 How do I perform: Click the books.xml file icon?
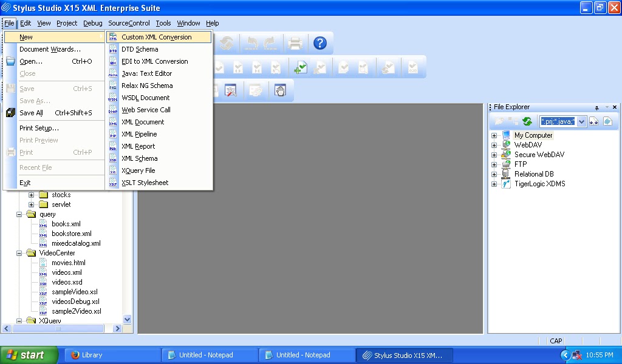pyautogui.click(x=43, y=224)
